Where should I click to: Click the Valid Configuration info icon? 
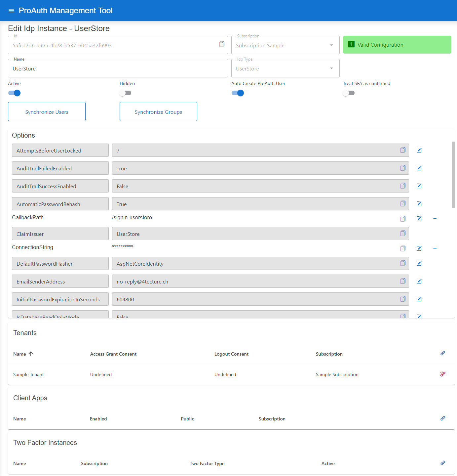351,44
